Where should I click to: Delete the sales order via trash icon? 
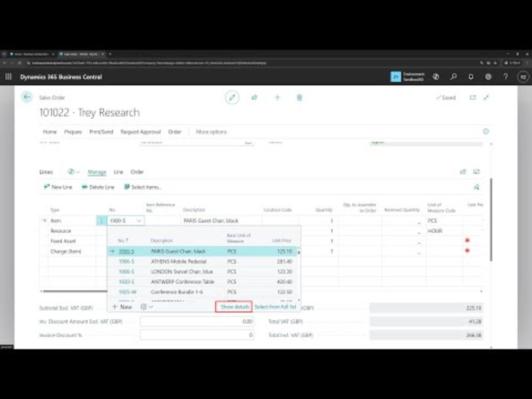click(299, 98)
